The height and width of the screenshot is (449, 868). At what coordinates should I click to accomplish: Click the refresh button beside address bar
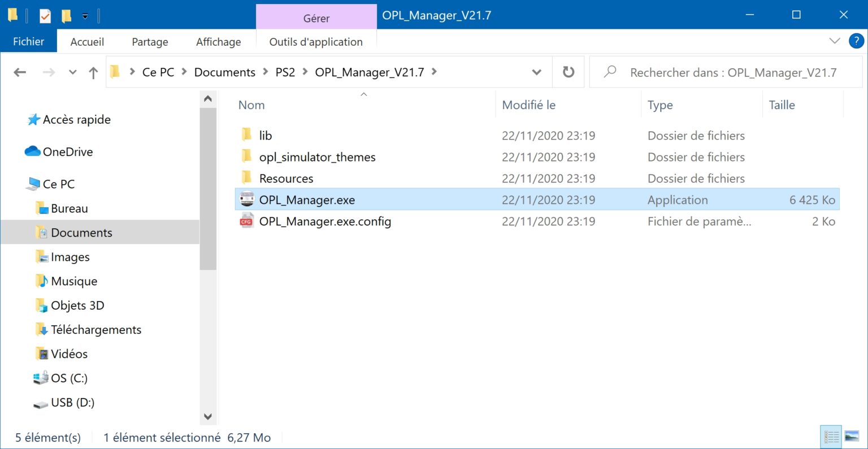tap(568, 72)
